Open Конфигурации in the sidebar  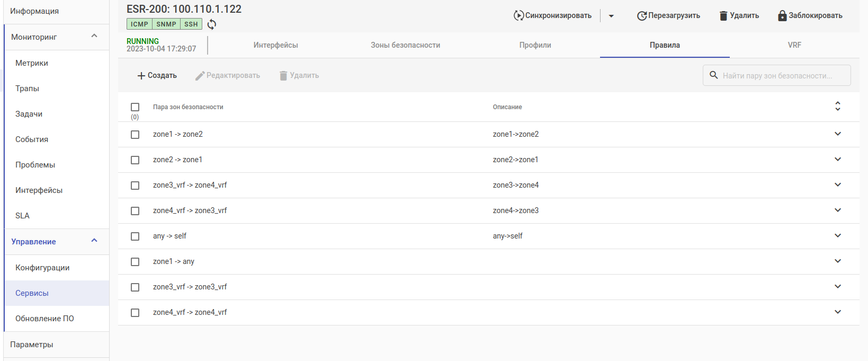(42, 268)
